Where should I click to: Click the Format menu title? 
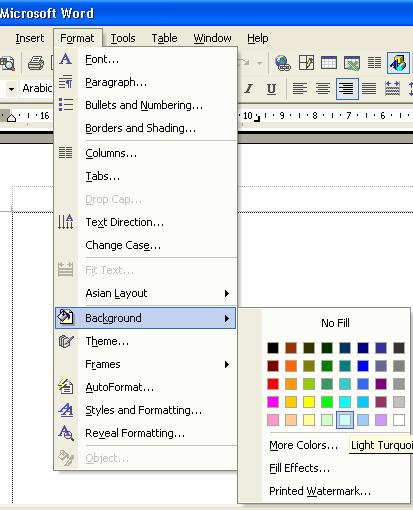tap(77, 38)
